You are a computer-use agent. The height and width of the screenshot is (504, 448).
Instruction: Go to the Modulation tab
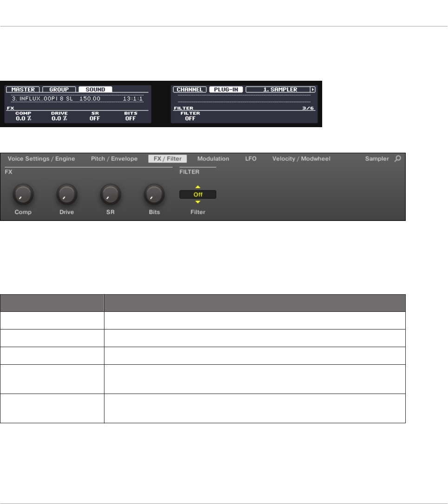click(x=213, y=158)
